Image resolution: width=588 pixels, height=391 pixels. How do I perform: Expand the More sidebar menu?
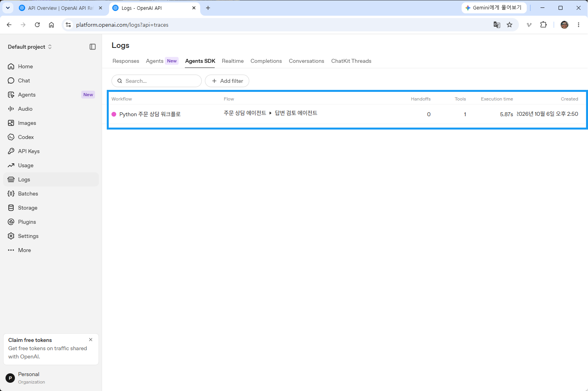pyautogui.click(x=51, y=250)
